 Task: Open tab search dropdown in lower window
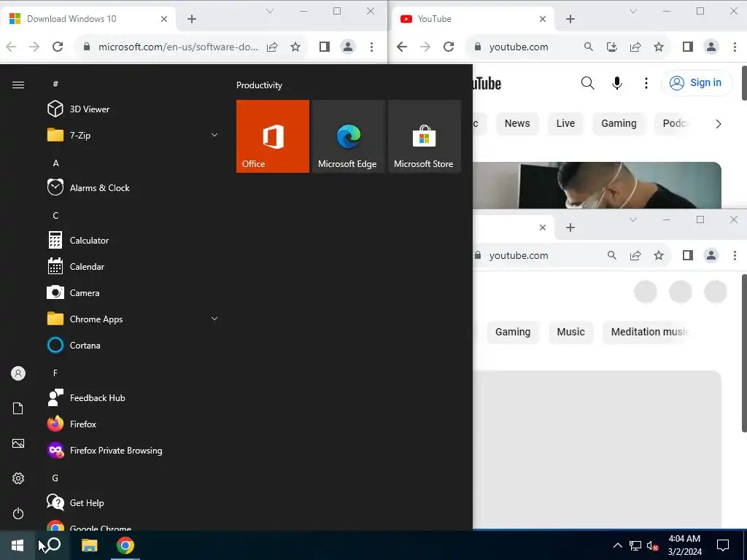click(633, 219)
